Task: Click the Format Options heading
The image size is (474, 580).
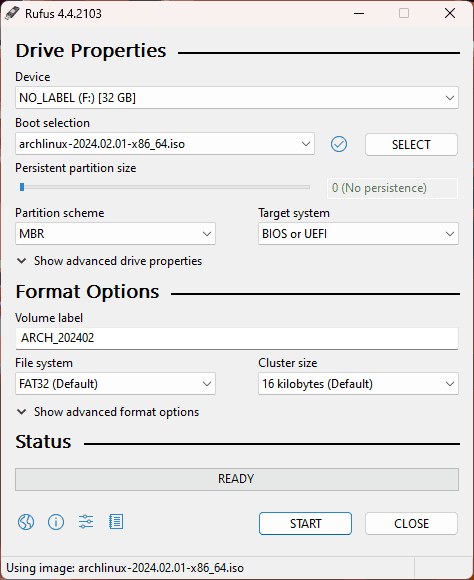Action: point(87,292)
